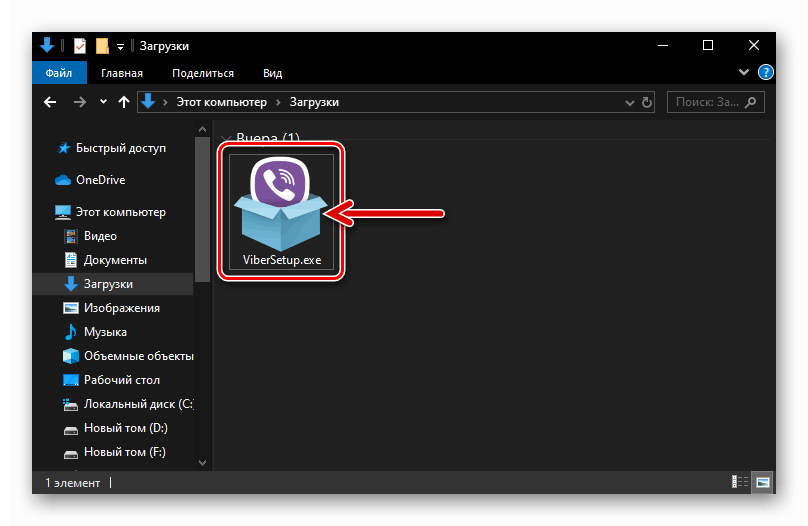
Task: Open the Quick Access Toolbar customize dropdown
Action: [120, 47]
